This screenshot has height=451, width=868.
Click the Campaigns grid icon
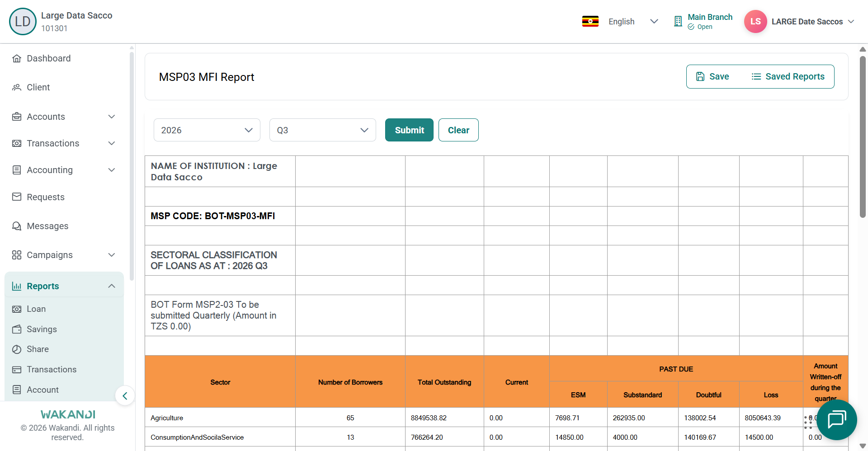[17, 255]
